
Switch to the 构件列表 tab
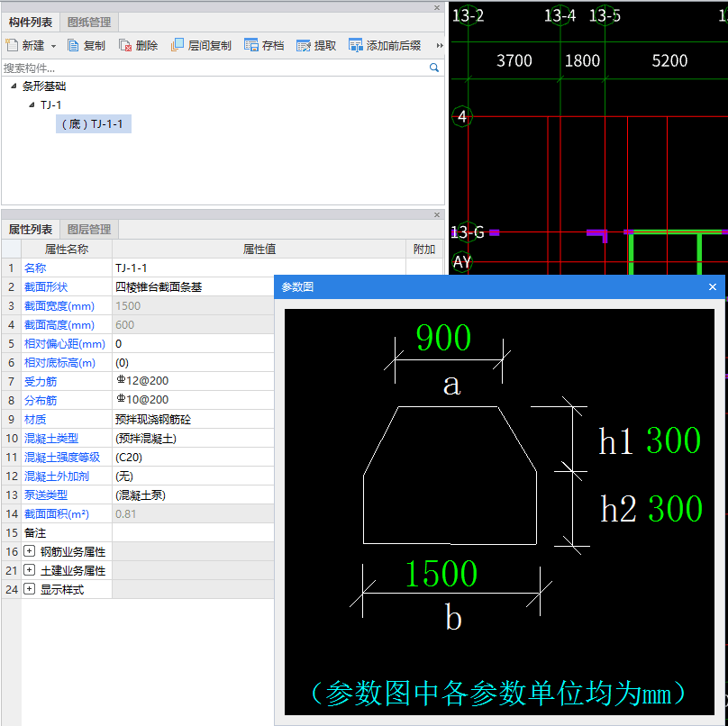pyautogui.click(x=31, y=23)
